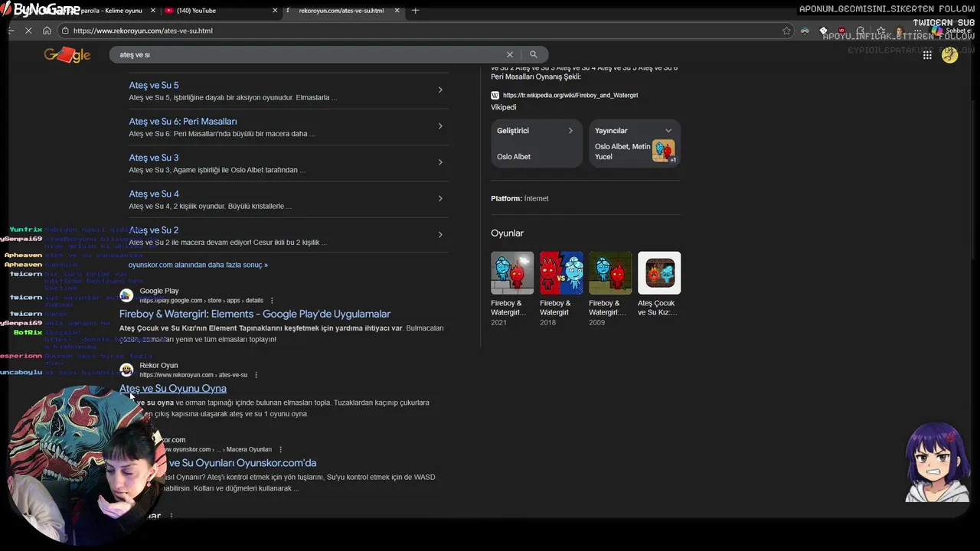The width and height of the screenshot is (980, 551).
Task: Stop page loading with the X button
Action: (x=28, y=31)
